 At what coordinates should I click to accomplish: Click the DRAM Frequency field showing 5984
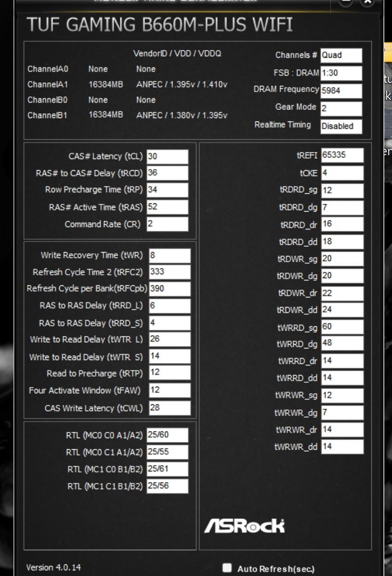pos(341,91)
